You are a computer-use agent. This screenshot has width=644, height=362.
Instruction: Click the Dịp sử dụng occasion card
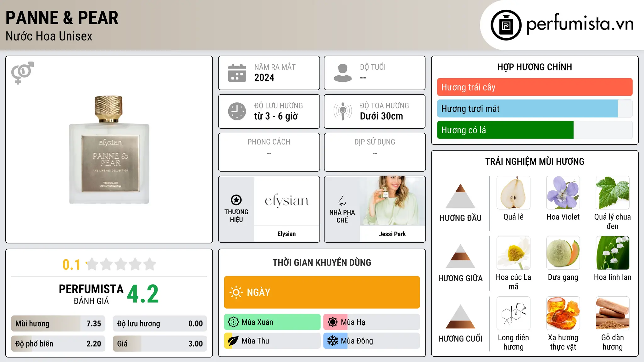point(375,152)
